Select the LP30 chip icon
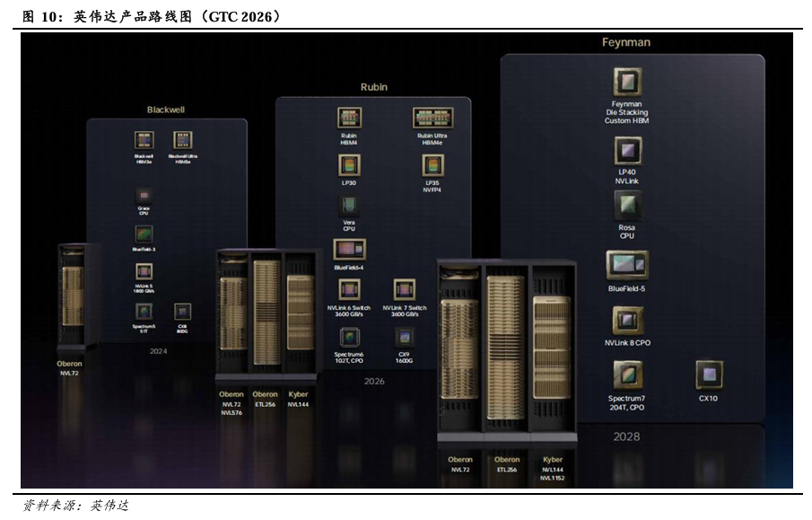The image size is (812, 520). pyautogui.click(x=349, y=165)
